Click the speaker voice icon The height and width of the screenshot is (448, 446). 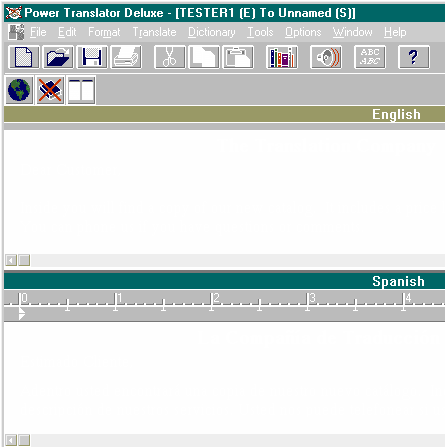(x=326, y=57)
